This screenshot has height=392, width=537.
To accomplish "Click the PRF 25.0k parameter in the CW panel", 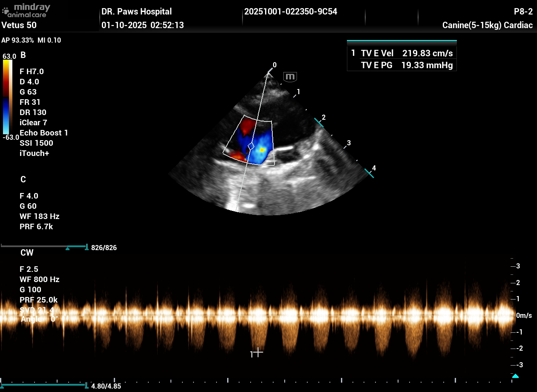I will pos(38,300).
